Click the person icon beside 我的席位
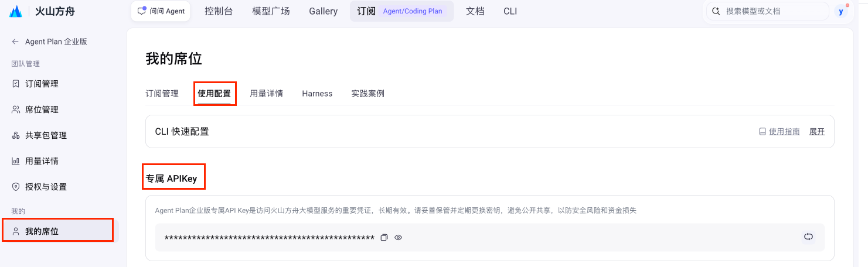Viewport: 868px width, 267px height. (16, 231)
